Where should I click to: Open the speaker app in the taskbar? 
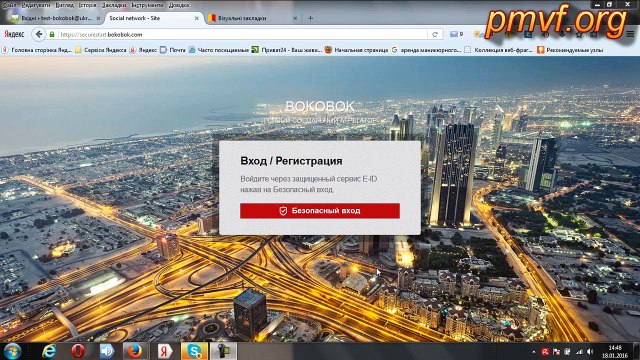(x=107, y=351)
